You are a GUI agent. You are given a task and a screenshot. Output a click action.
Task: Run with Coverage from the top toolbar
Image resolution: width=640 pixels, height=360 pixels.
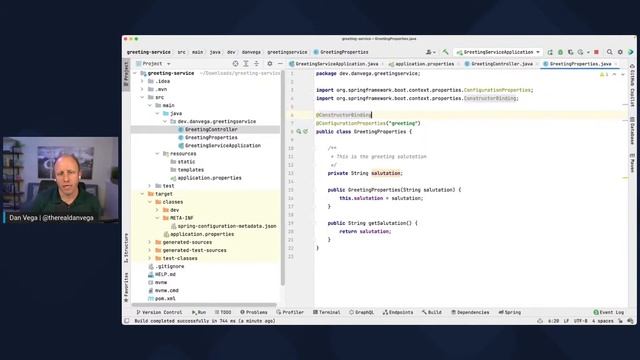point(570,52)
